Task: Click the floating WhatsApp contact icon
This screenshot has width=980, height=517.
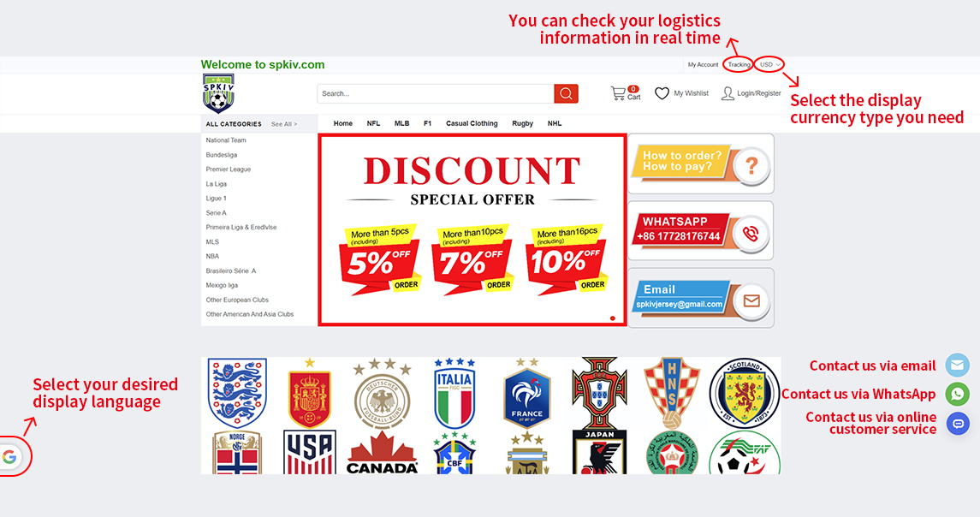Action: click(957, 394)
